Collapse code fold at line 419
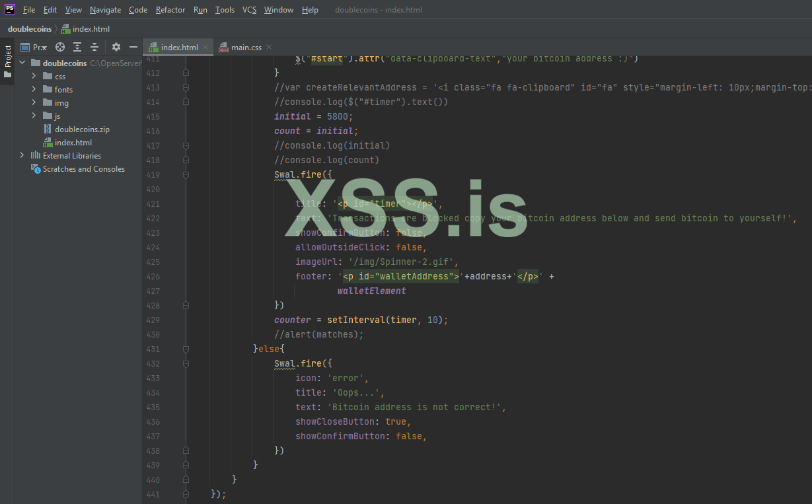The height and width of the screenshot is (504, 812). pyautogui.click(x=186, y=174)
